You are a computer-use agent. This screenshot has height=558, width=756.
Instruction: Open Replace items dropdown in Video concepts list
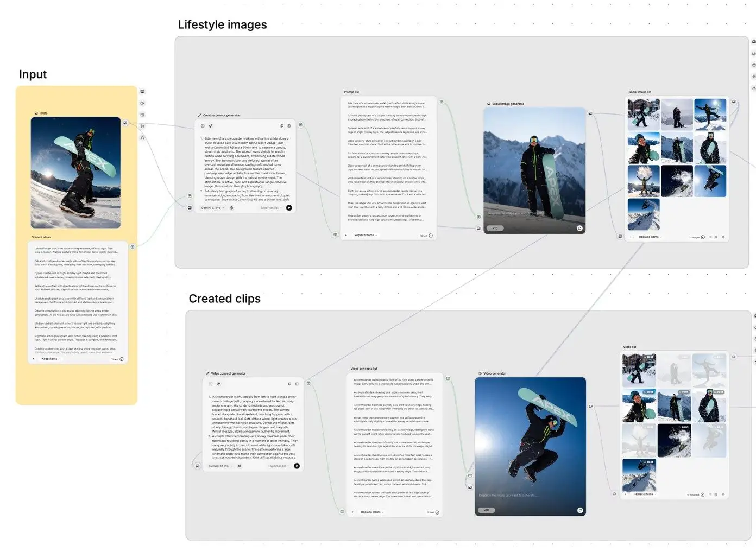pyautogui.click(x=372, y=512)
